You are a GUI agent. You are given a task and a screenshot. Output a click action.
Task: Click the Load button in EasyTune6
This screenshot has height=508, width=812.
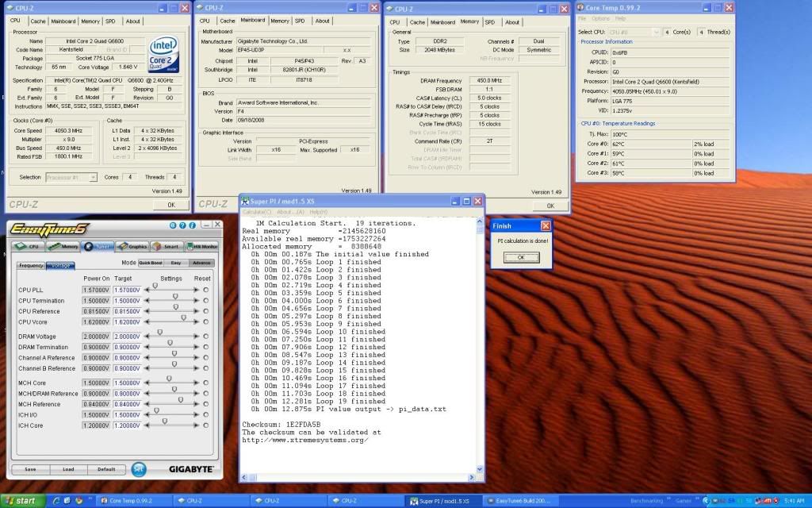coord(68,470)
